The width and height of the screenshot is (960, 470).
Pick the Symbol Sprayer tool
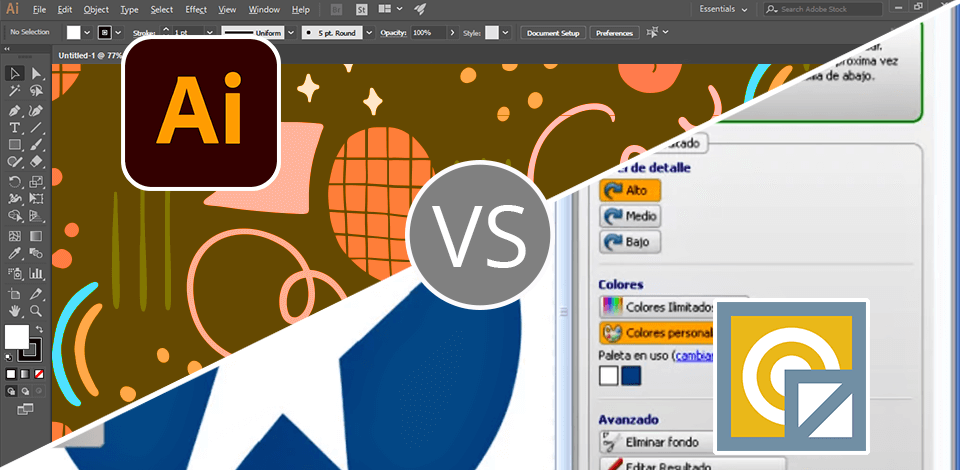click(15, 274)
